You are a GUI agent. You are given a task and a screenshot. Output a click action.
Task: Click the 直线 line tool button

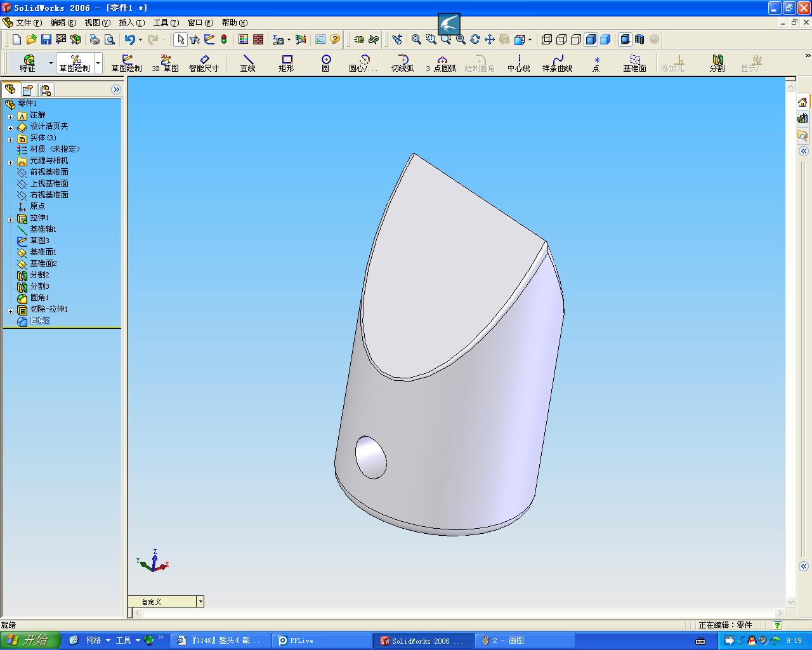(247, 63)
